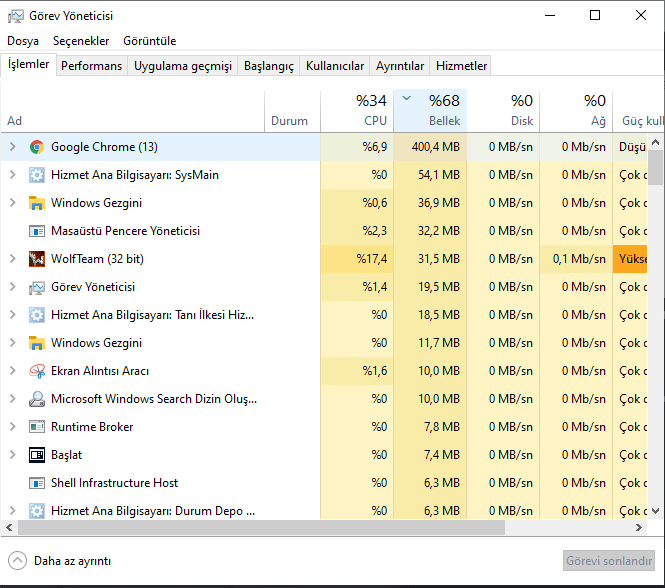
Task: Click the Shell Infrastructure Host icon
Action: 37,483
